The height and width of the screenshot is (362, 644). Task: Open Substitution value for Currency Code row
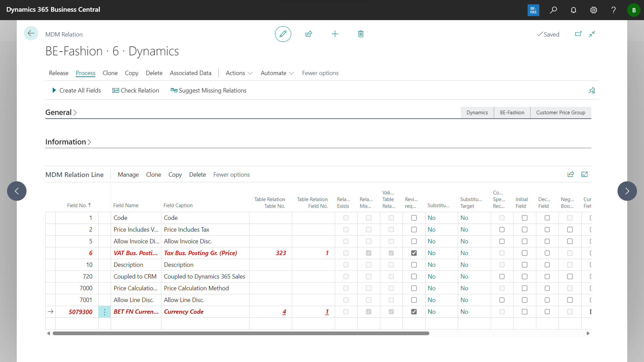coord(431,312)
